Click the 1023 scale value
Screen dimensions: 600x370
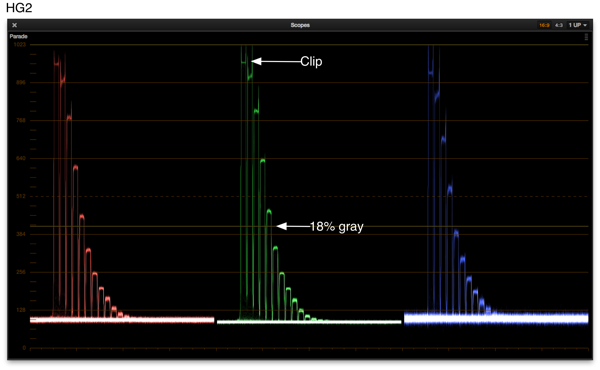pos(20,45)
